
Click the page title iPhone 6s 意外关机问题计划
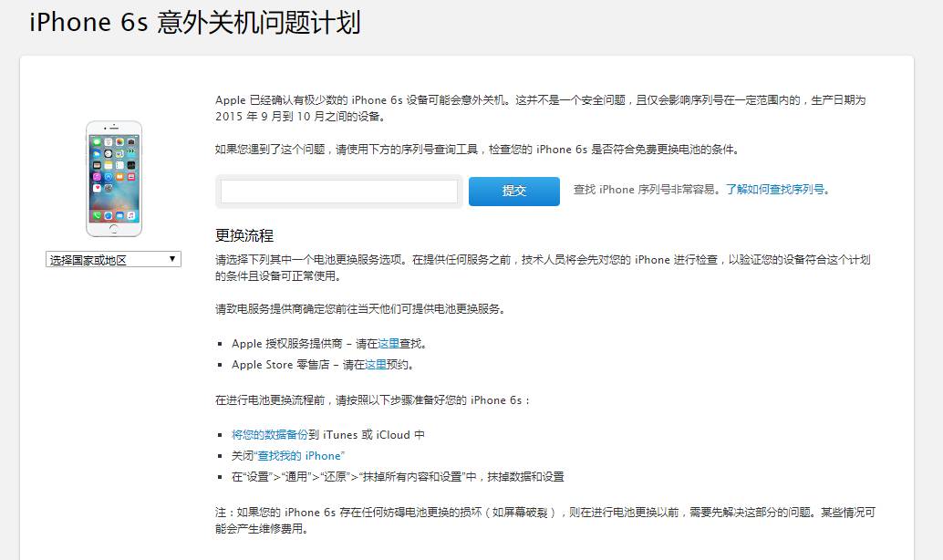point(195,22)
